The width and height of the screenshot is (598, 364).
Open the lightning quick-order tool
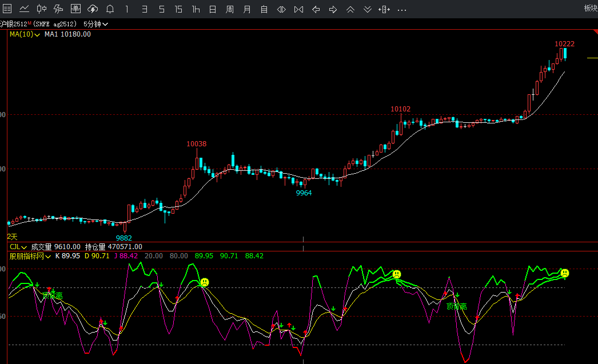(58, 9)
